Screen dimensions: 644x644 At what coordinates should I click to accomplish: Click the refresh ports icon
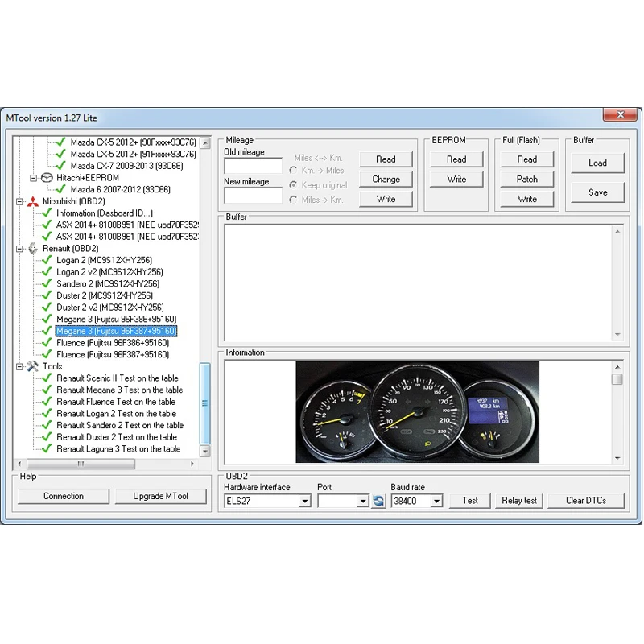coord(378,501)
